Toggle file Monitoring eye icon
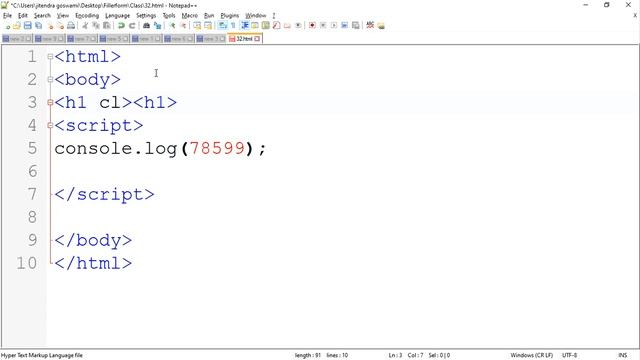The image size is (640, 360). coord(298,26)
